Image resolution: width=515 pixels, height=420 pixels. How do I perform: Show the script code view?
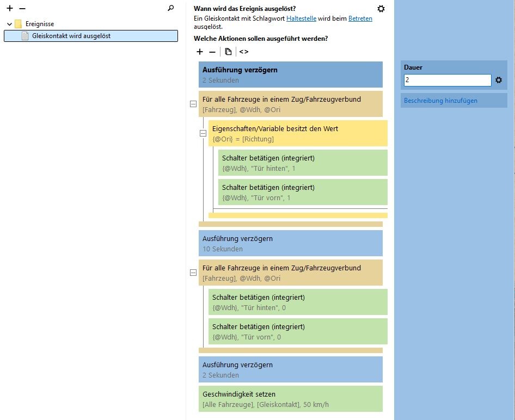coord(244,52)
